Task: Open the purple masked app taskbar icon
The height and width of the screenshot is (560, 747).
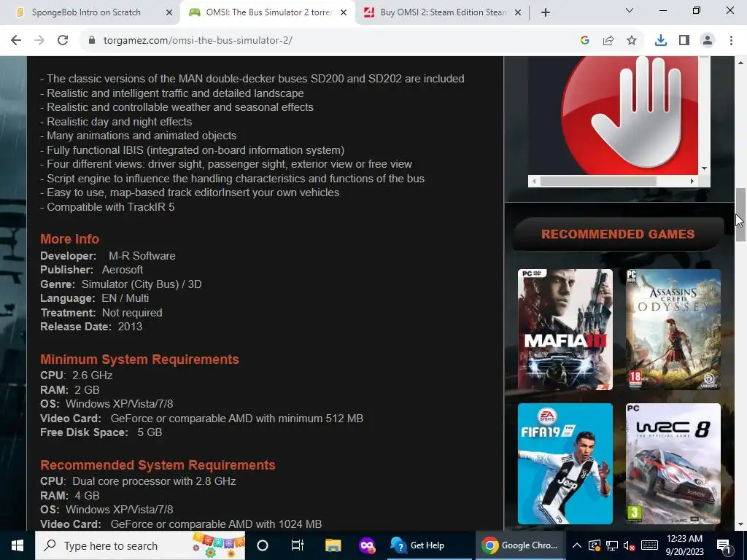Action: point(367,545)
